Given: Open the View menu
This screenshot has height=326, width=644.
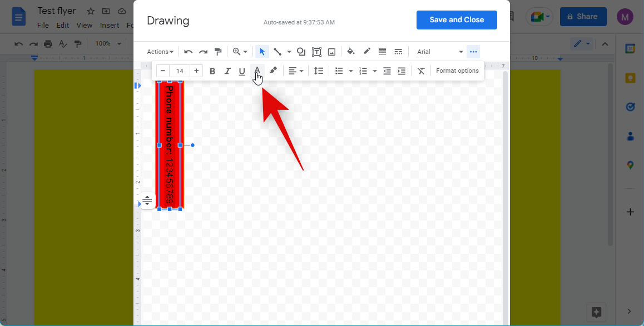Looking at the screenshot, I should [85, 25].
